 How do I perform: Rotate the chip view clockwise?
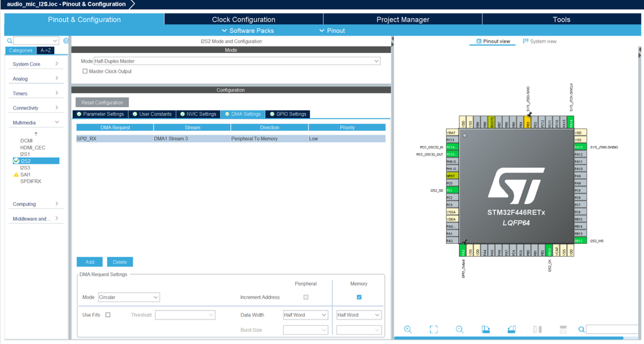[x=485, y=329]
